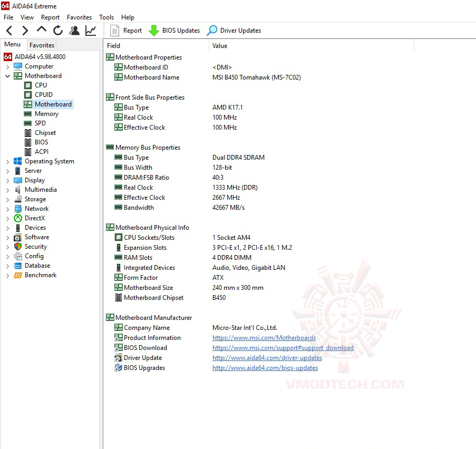This screenshot has height=449, width=476.
Task: Click the Network icon in the tree
Action: (x=18, y=209)
